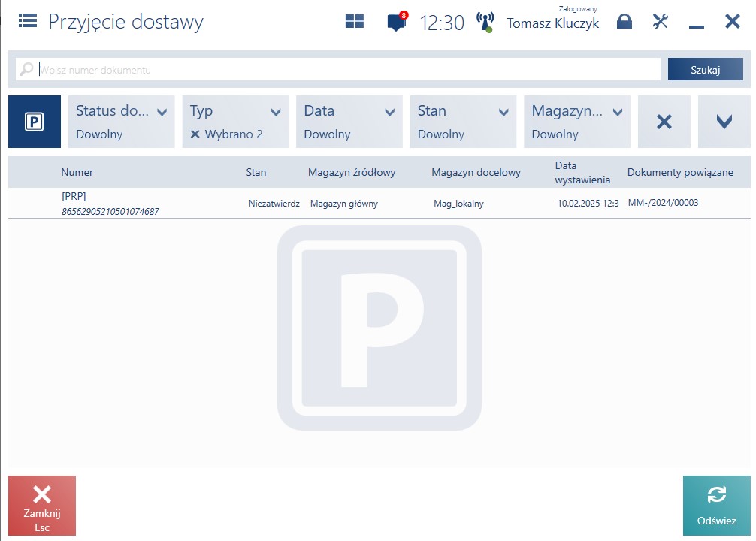Minimize the application window
This screenshot has width=756, height=541.
(696, 26)
